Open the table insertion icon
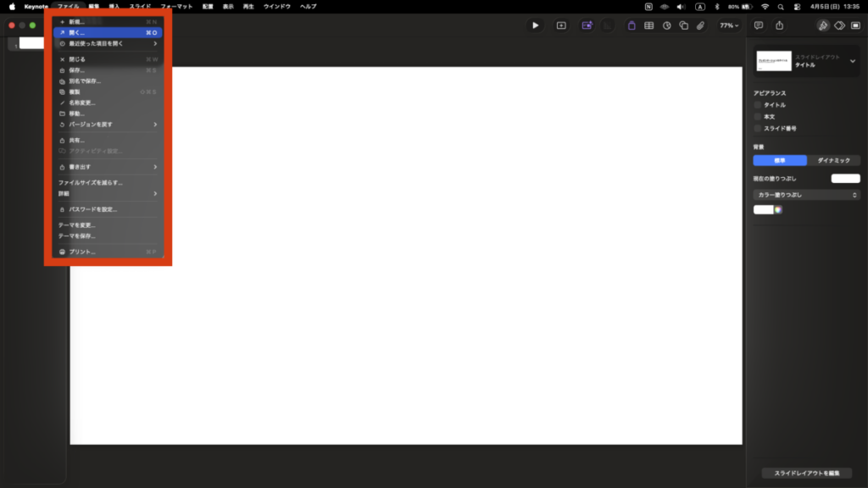The width and height of the screenshot is (868, 488). coord(648,25)
